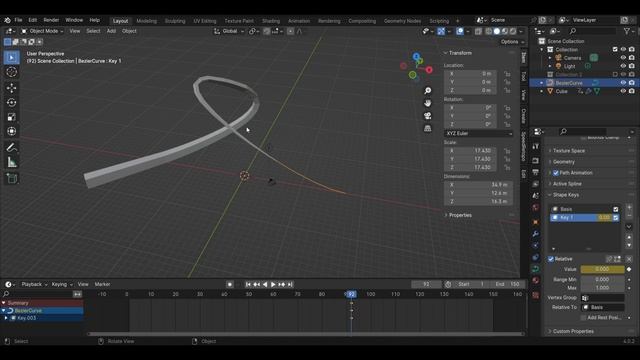Click the outliner filter funnel icon
The width and height of the screenshot is (640, 360).
tap(627, 31)
